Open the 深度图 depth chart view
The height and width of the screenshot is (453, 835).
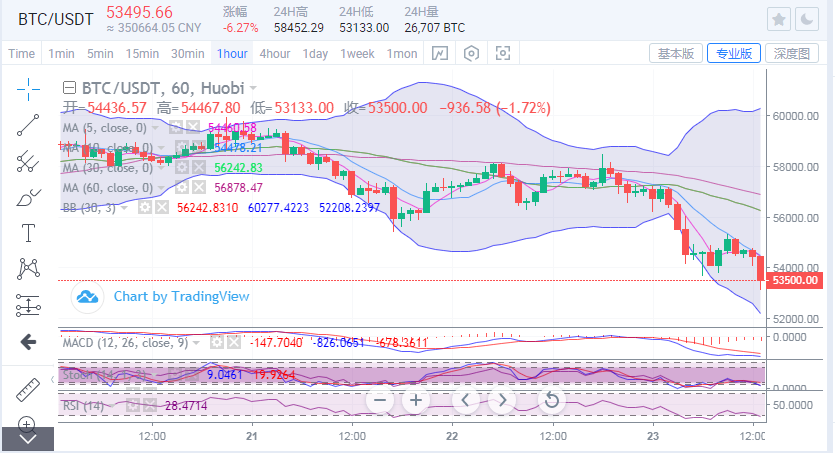coord(792,53)
